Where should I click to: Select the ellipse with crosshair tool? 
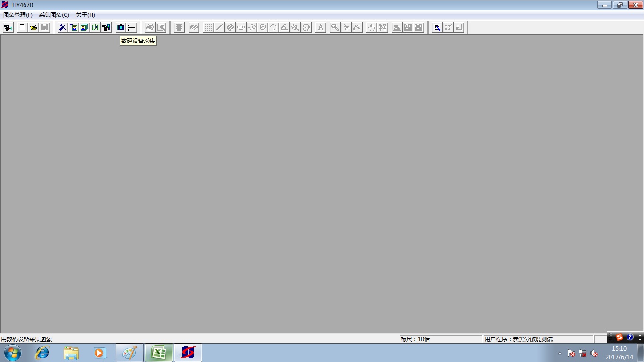(241, 27)
